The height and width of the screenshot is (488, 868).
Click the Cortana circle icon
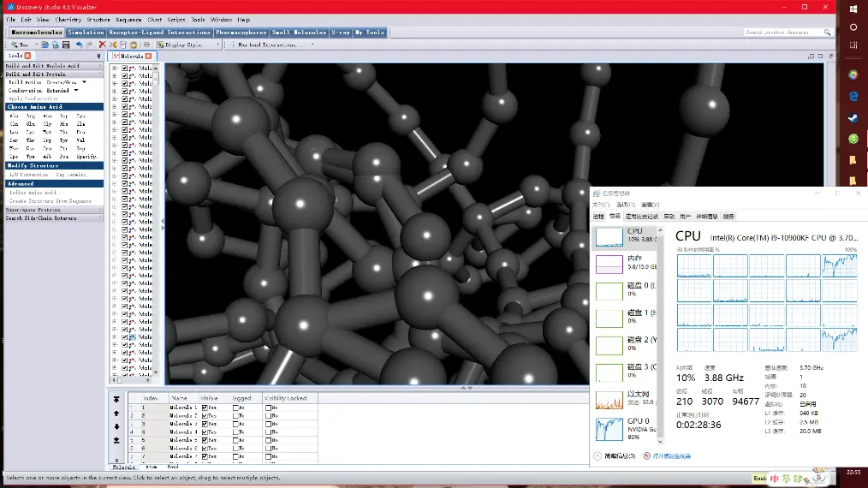click(853, 27)
